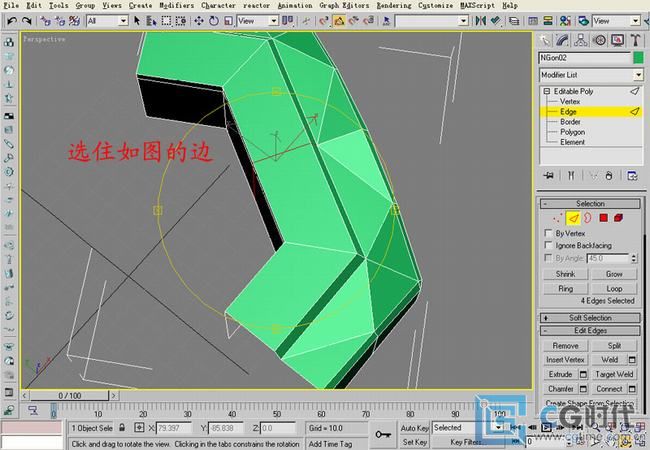Open the Graph Editors menu
This screenshot has height=450, width=650.
pyautogui.click(x=344, y=5)
